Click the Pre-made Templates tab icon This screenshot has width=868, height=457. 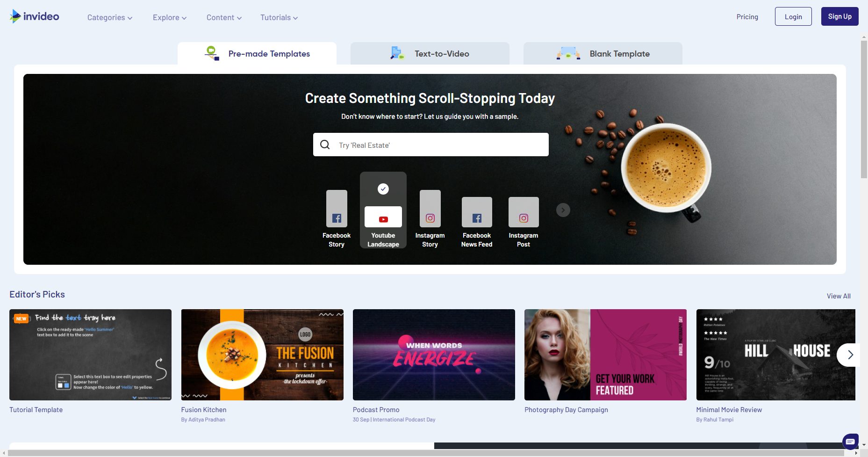212,53
